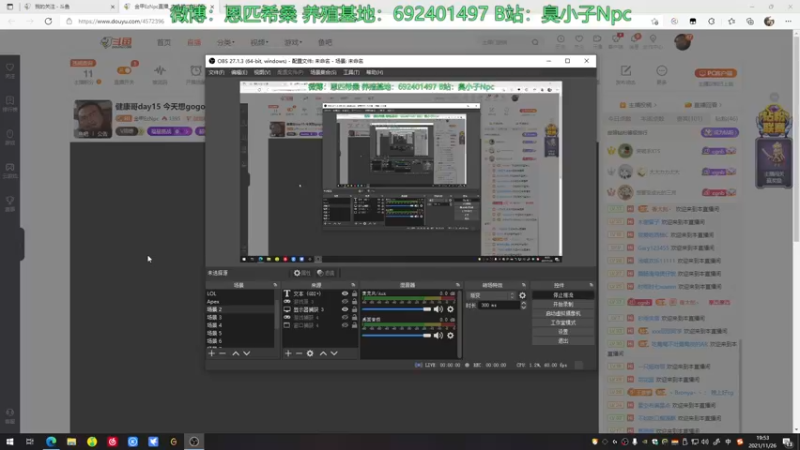Viewport: 800px width, 450px height.
Task: Pop out the Audio Mixer dock panel
Action: coord(458,285)
